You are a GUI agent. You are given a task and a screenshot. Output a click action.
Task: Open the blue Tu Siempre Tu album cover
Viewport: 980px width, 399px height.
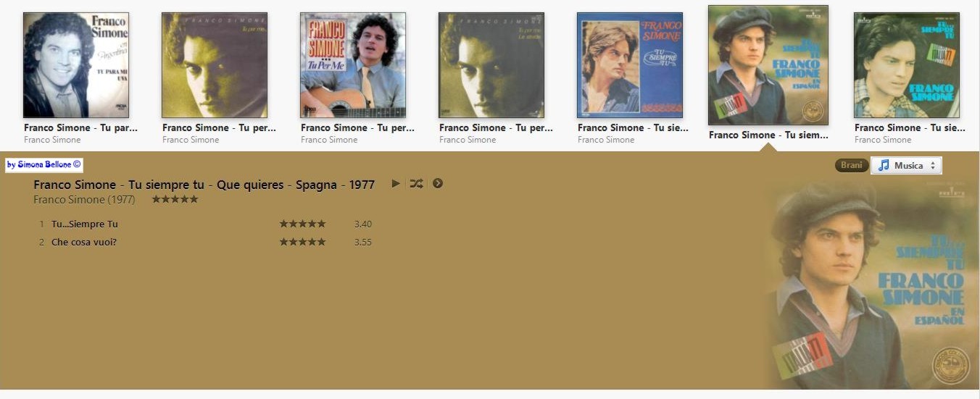point(630,65)
